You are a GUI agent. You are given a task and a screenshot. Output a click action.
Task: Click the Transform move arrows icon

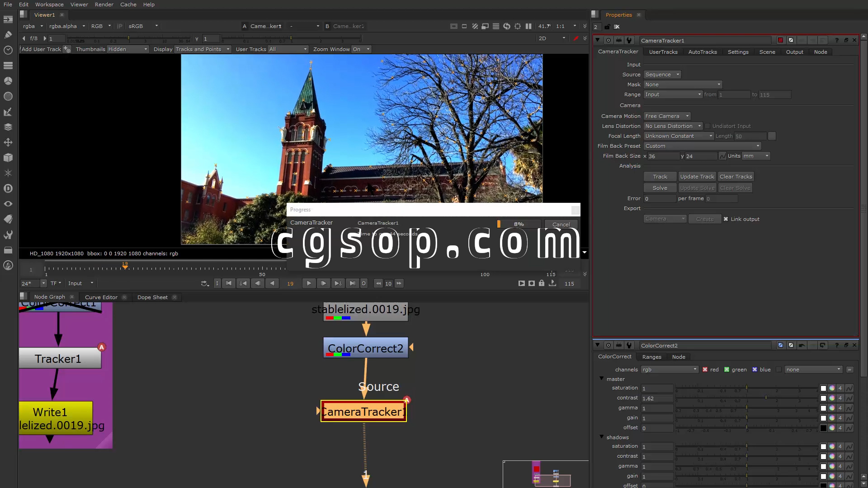pyautogui.click(x=8, y=142)
